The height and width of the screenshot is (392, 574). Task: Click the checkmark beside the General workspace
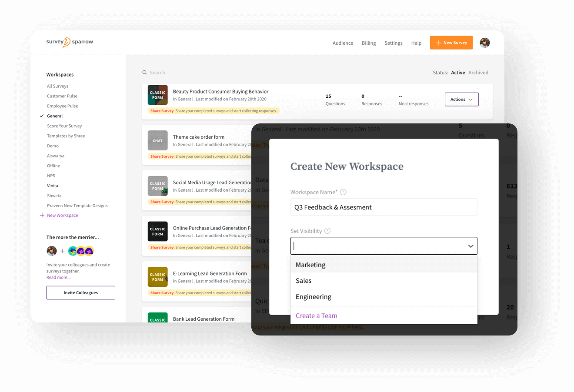coord(42,116)
